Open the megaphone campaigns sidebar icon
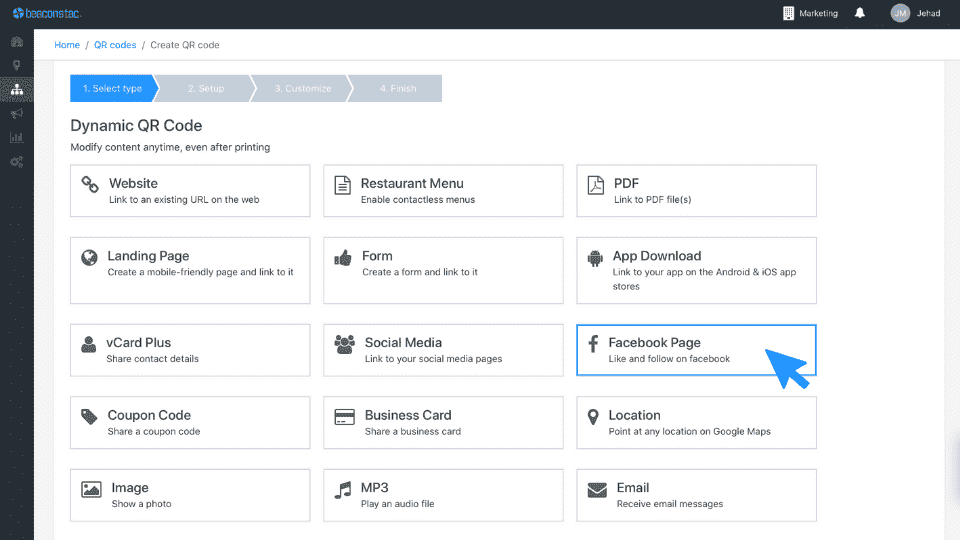Viewport: 960px width, 540px height. pyautogui.click(x=17, y=113)
